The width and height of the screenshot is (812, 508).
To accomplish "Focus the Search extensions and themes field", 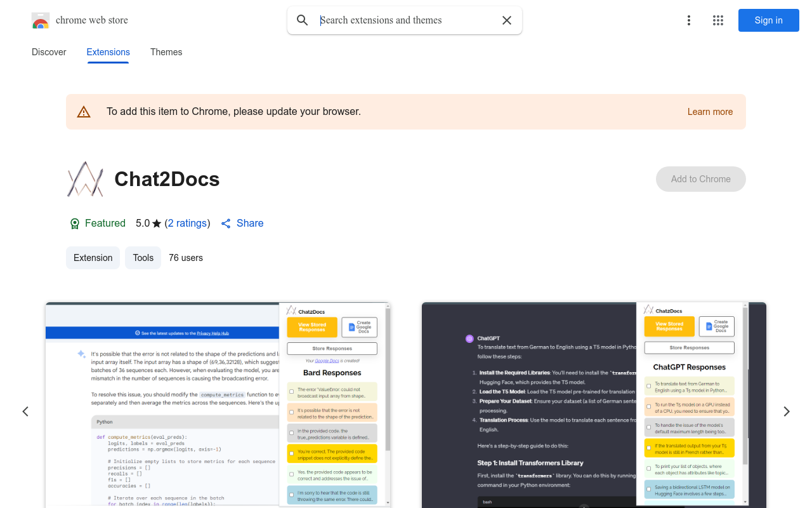I will point(406,20).
